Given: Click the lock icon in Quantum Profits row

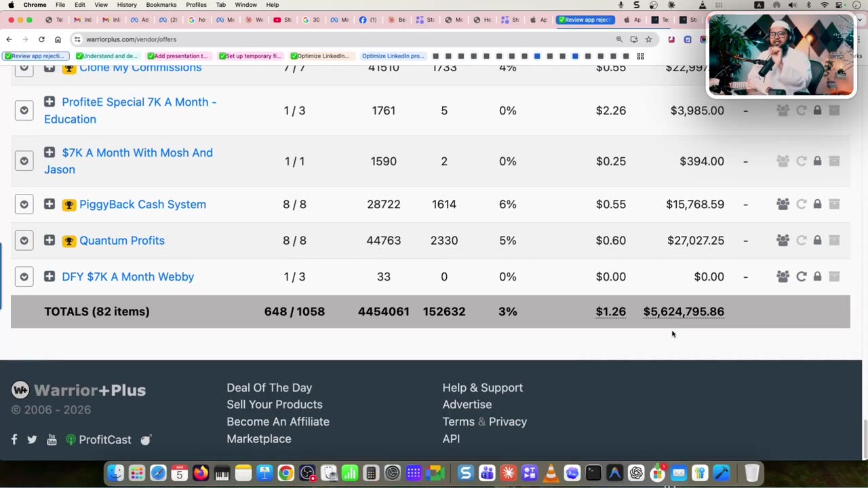Looking at the screenshot, I should pos(817,240).
